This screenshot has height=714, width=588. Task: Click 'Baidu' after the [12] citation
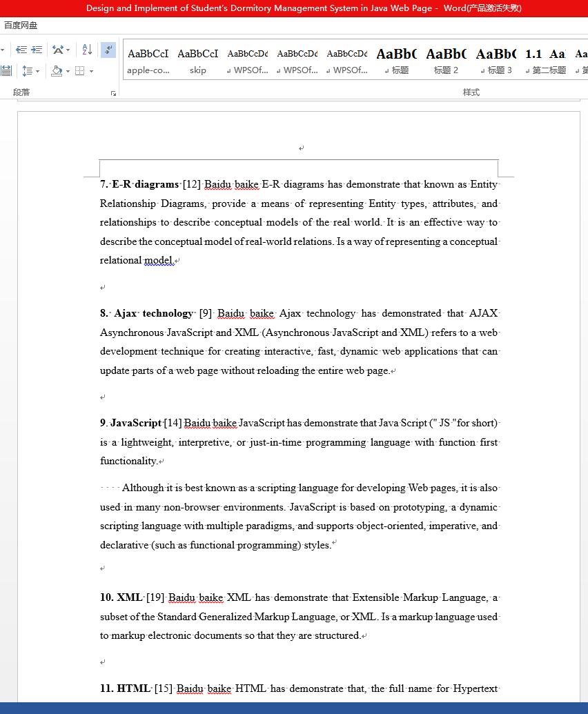[217, 184]
